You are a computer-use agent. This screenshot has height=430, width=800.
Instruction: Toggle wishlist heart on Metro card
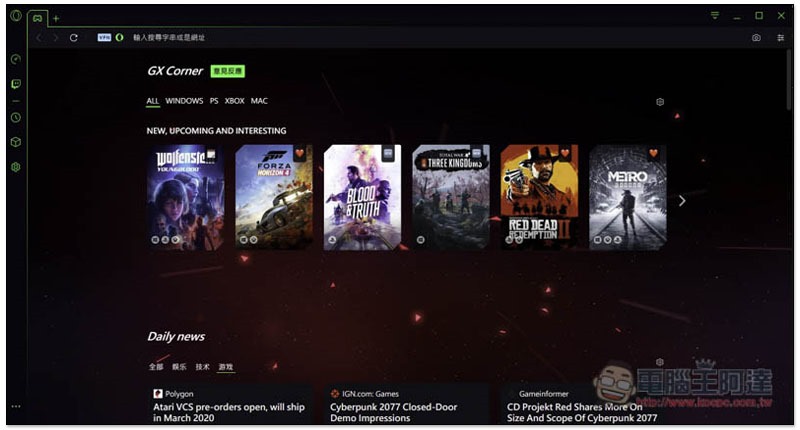point(655,153)
